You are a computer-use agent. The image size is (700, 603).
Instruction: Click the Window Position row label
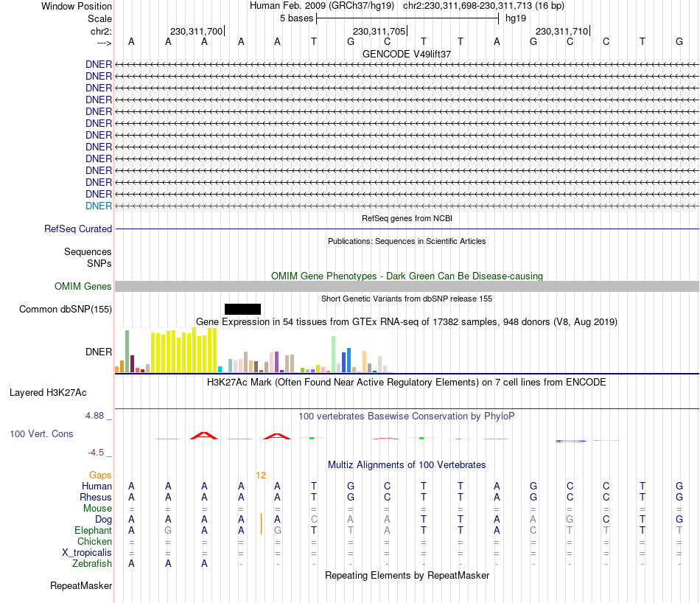77,6
